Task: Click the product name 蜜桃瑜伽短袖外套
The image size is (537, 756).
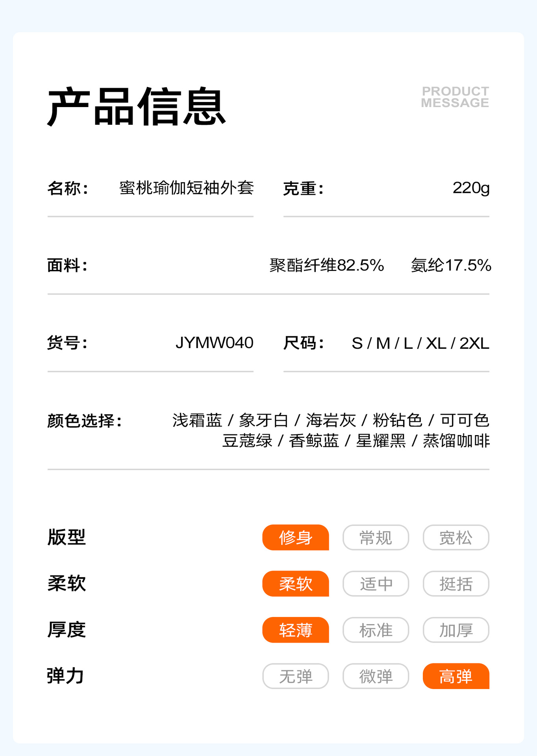Action: pyautogui.click(x=187, y=188)
